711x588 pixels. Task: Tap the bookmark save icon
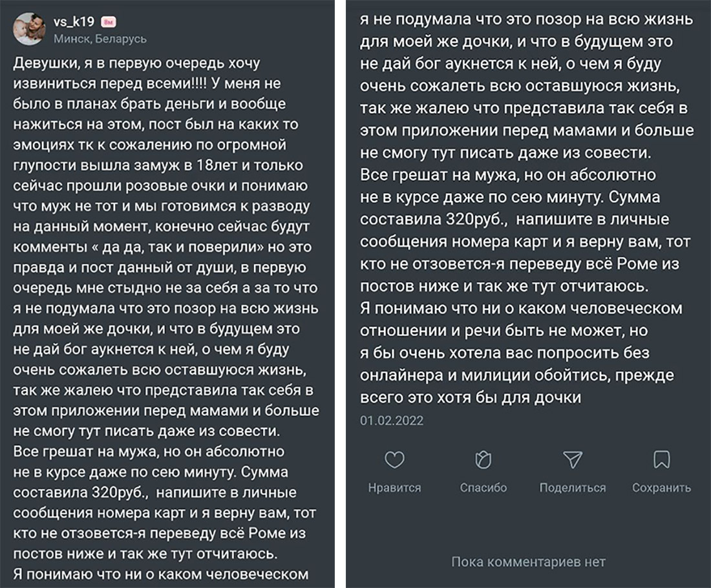662,459
